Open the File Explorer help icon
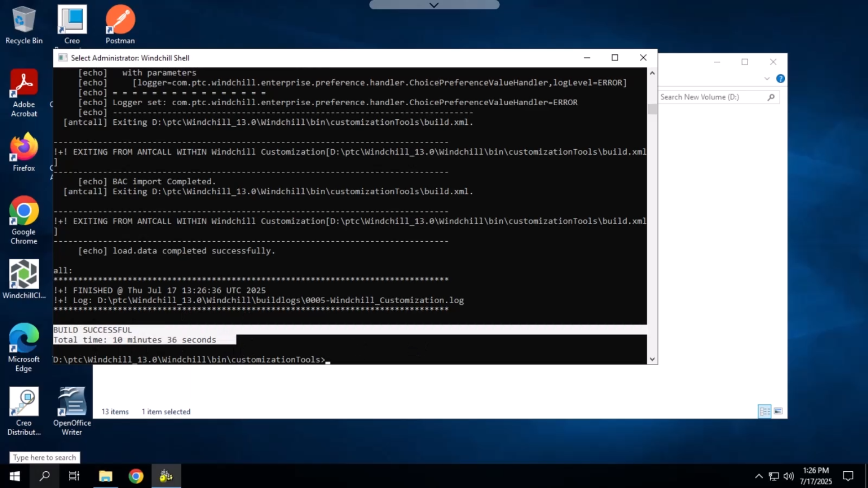Image resolution: width=868 pixels, height=488 pixels. coord(780,79)
